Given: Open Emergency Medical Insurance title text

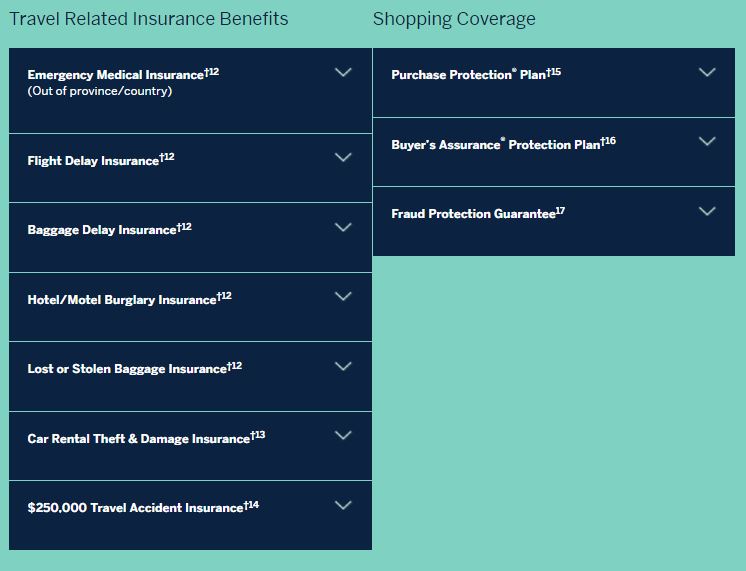Looking at the screenshot, I should pos(115,75).
